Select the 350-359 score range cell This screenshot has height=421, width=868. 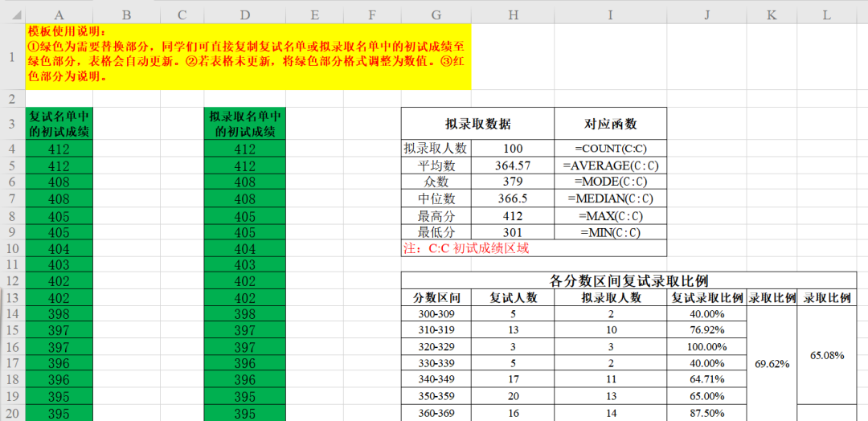(436, 396)
